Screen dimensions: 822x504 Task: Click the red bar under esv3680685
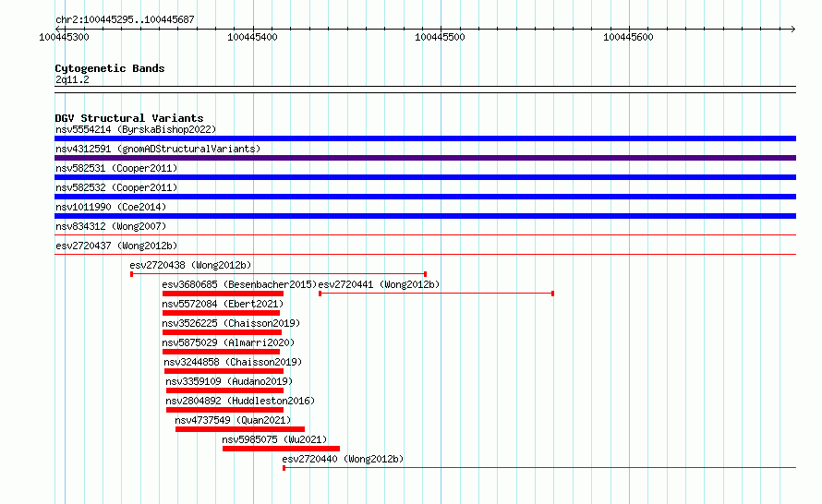click(x=223, y=294)
